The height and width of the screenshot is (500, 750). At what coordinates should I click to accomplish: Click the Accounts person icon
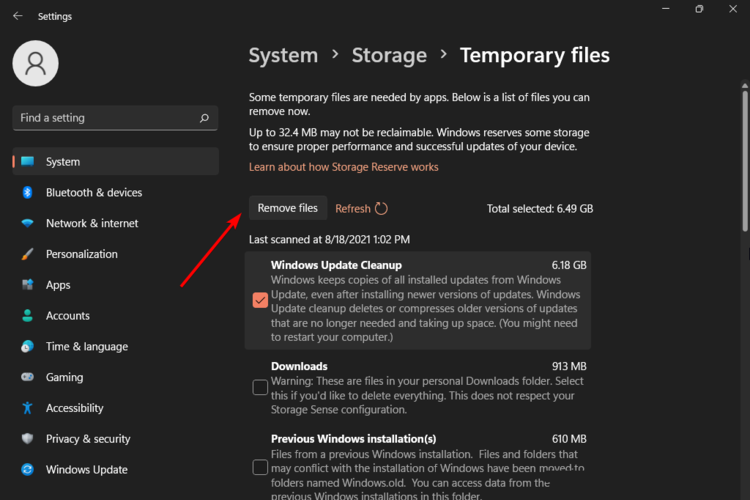pyautogui.click(x=28, y=316)
